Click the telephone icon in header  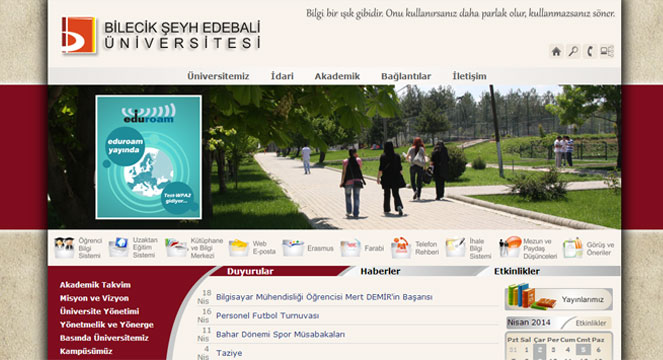pos(590,51)
